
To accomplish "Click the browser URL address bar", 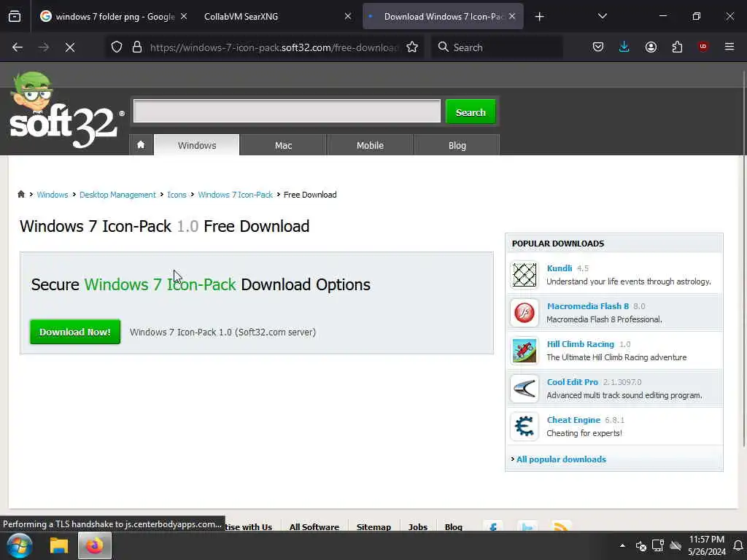I will [x=274, y=47].
